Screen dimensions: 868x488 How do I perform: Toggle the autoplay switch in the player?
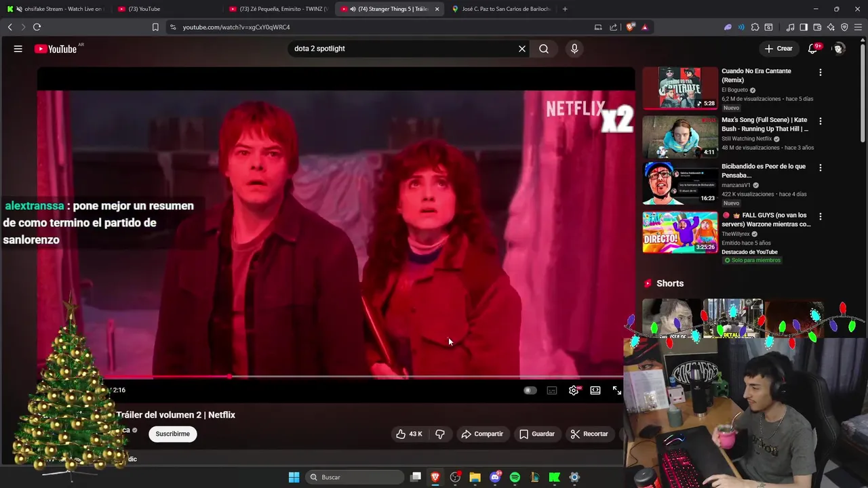coord(530,390)
